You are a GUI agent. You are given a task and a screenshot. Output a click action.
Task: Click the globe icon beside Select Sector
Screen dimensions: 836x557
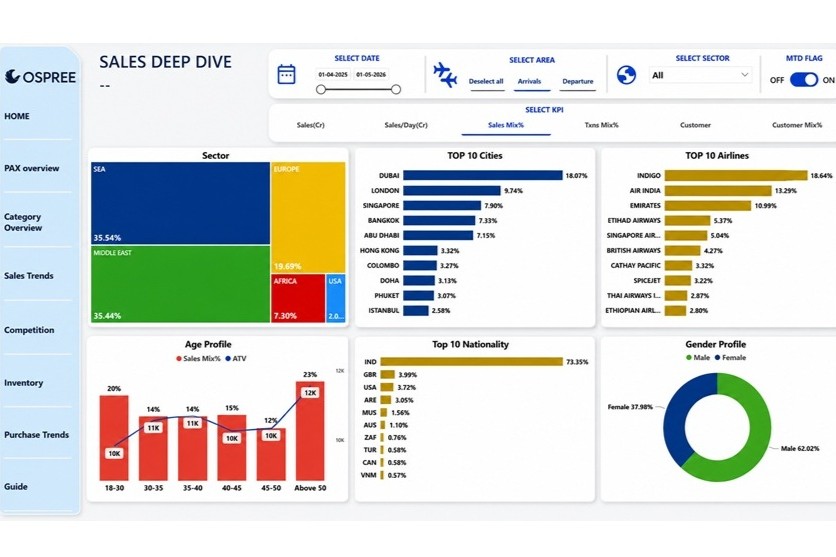[x=626, y=75]
